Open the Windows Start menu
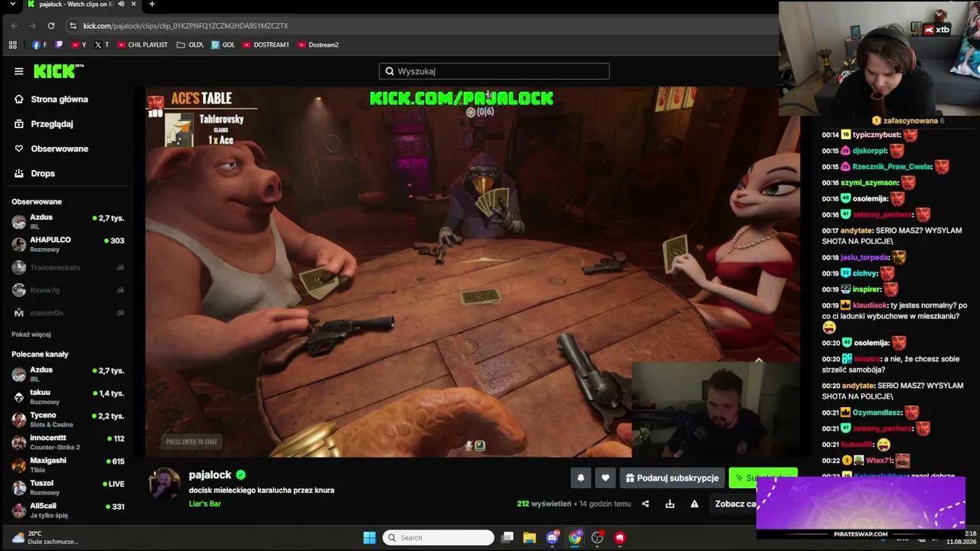980x551 pixels. pos(369,537)
